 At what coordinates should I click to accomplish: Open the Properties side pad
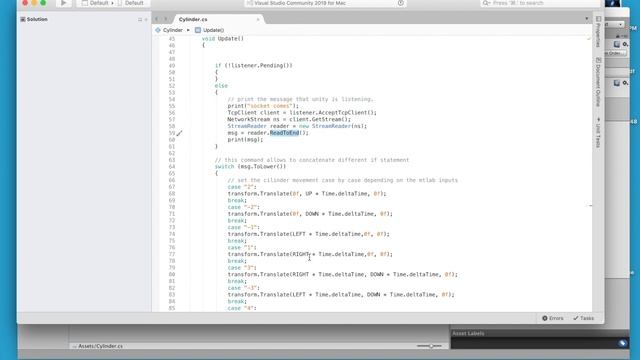[x=598, y=31]
